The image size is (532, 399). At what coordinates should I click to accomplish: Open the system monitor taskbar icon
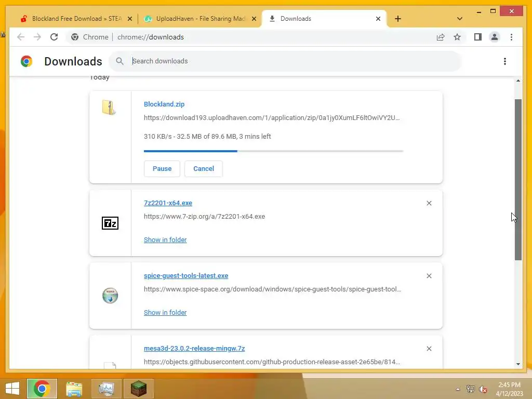tap(106, 389)
